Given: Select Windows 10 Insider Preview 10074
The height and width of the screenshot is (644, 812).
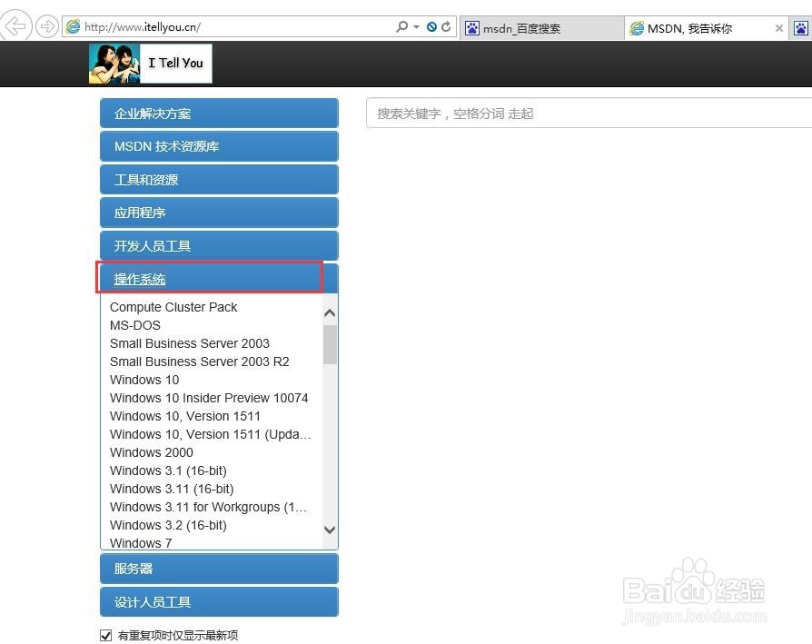Looking at the screenshot, I should tap(209, 398).
